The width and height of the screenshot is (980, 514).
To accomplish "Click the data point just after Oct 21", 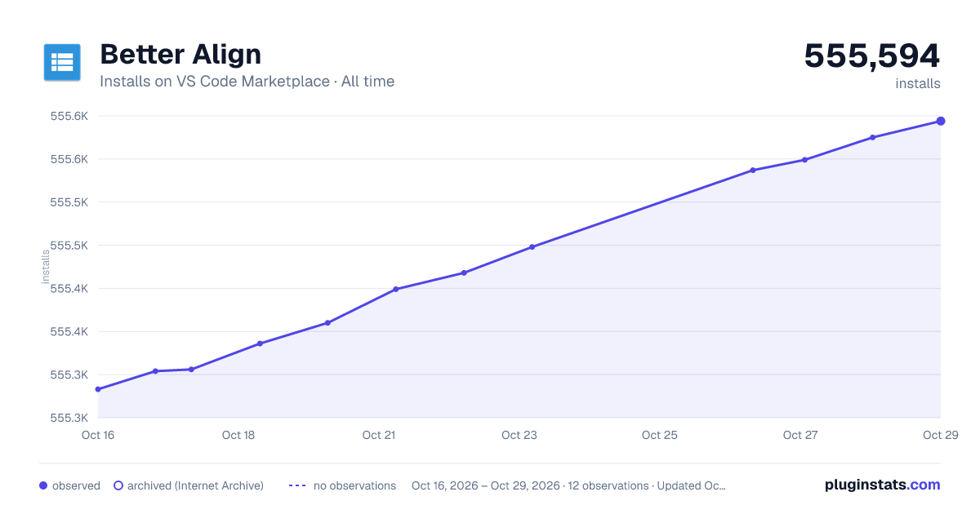I will tap(396, 289).
